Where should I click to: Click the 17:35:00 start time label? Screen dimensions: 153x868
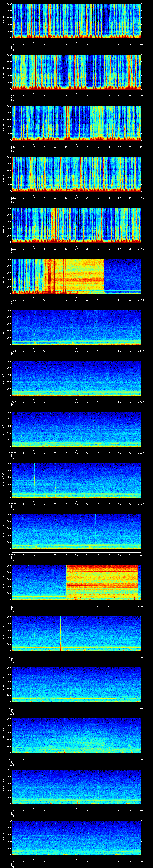(x=12, y=351)
